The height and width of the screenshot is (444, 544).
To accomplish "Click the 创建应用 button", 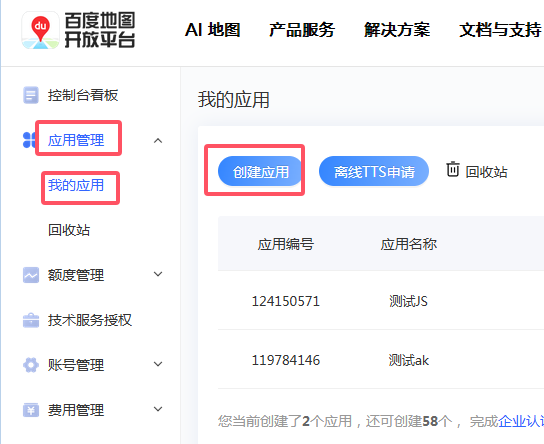I will coord(261,171).
